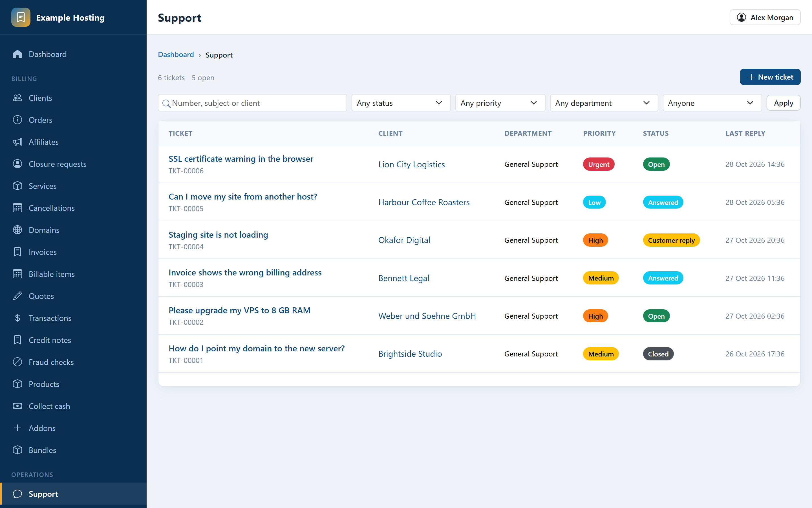Image resolution: width=812 pixels, height=508 pixels.
Task: Open ticket Can I move my site from another host?
Action: pos(242,196)
